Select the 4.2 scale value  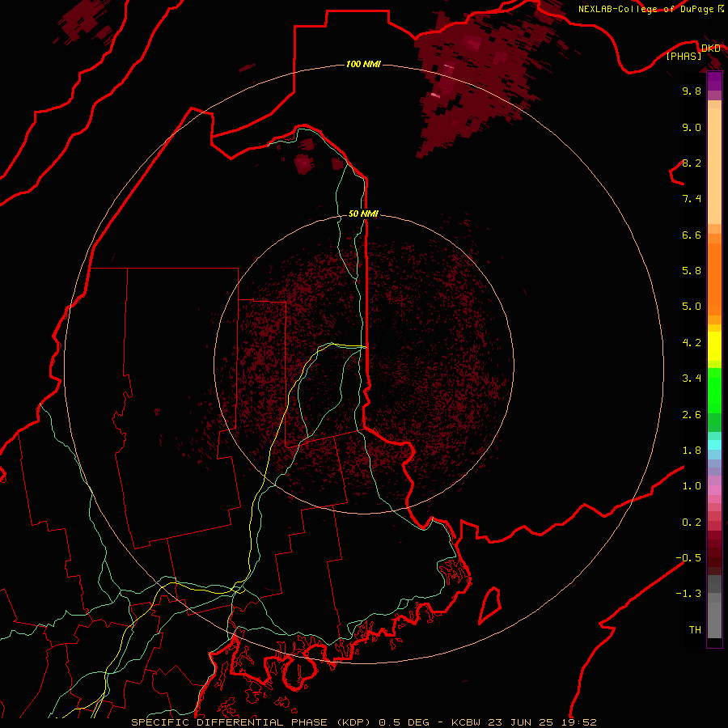pos(692,343)
